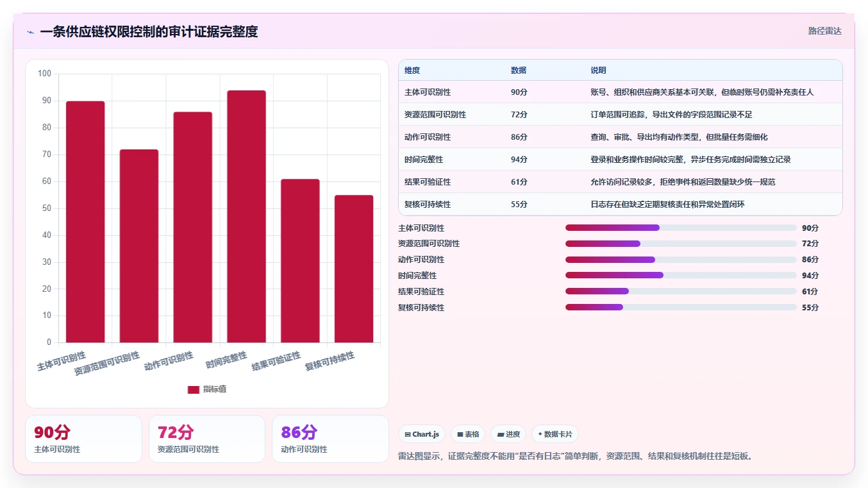Toggle the 指标值 legend swatch in the chart
Viewport: 868px width, 488px height.
[x=194, y=389]
